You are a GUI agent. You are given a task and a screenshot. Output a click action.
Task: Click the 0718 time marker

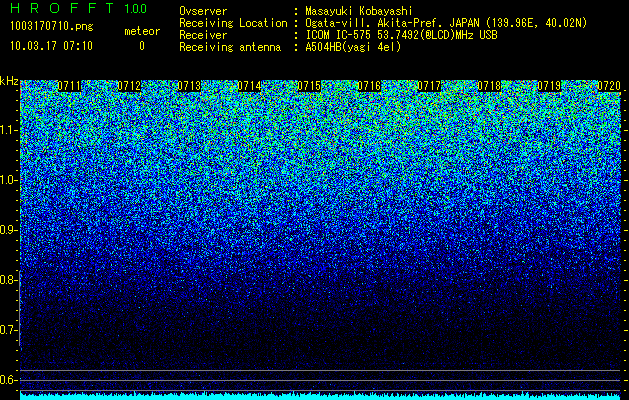[489, 86]
